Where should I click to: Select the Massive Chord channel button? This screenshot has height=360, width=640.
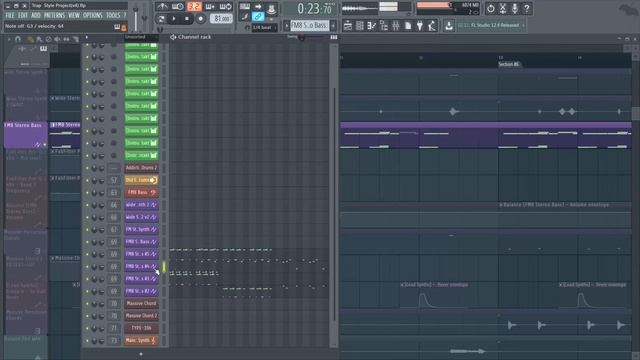click(x=141, y=303)
